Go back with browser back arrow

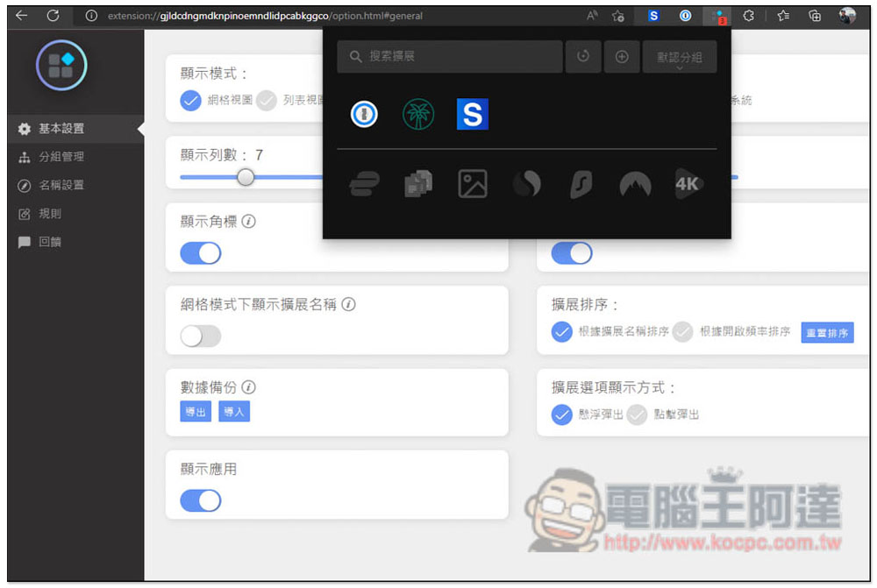[x=22, y=16]
